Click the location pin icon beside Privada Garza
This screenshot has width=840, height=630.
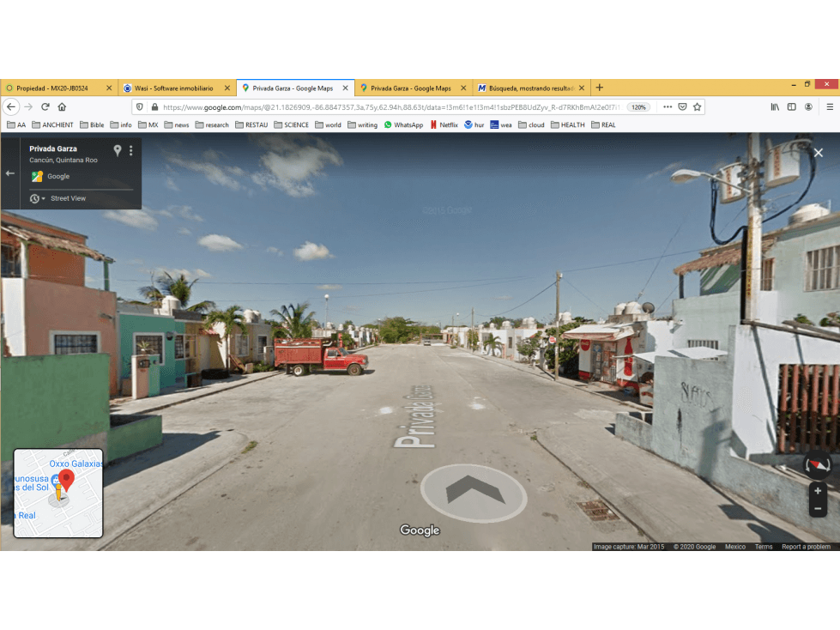118,150
